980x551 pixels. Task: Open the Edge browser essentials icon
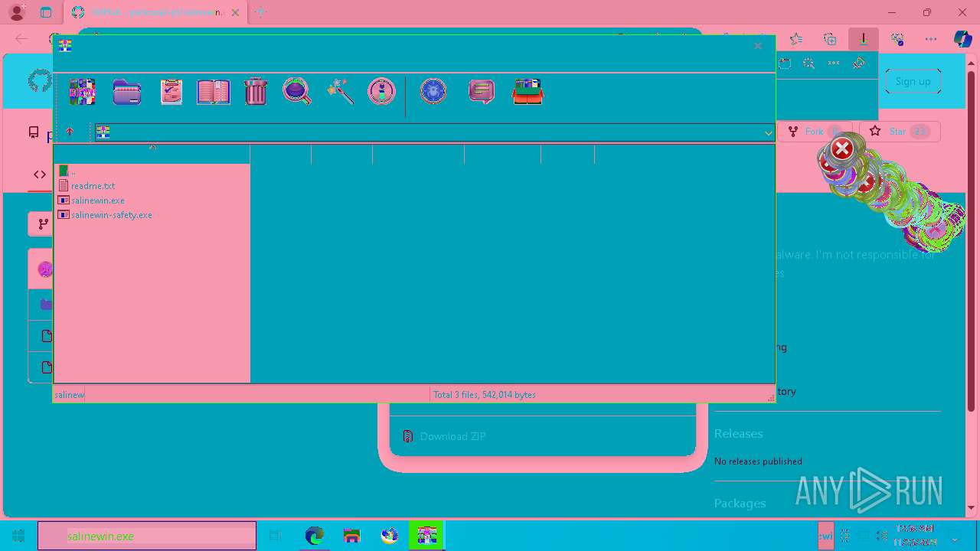coord(897,39)
